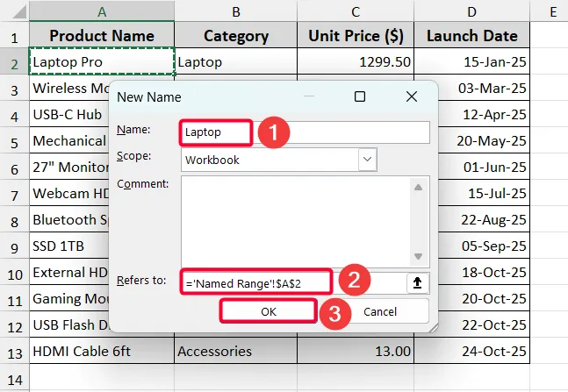Select the 18-Oct-25 date cell
The height and width of the screenshot is (392, 568).
point(484,272)
